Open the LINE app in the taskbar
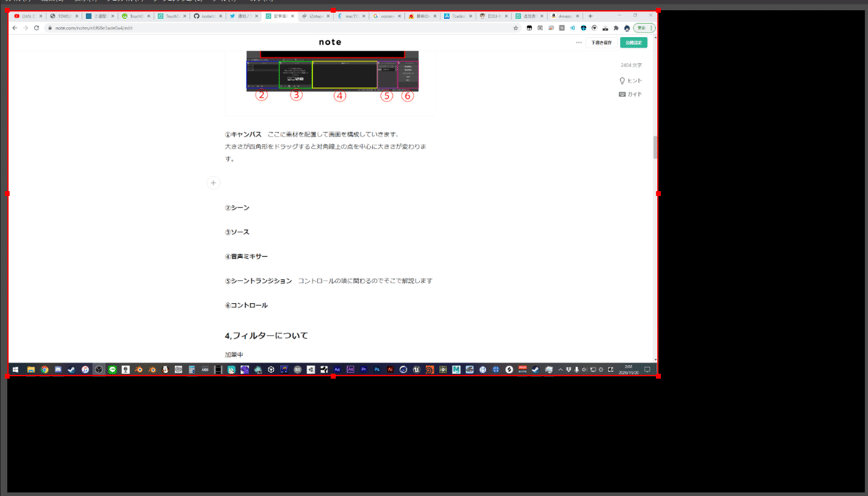This screenshot has height=496, width=868. 112,369
